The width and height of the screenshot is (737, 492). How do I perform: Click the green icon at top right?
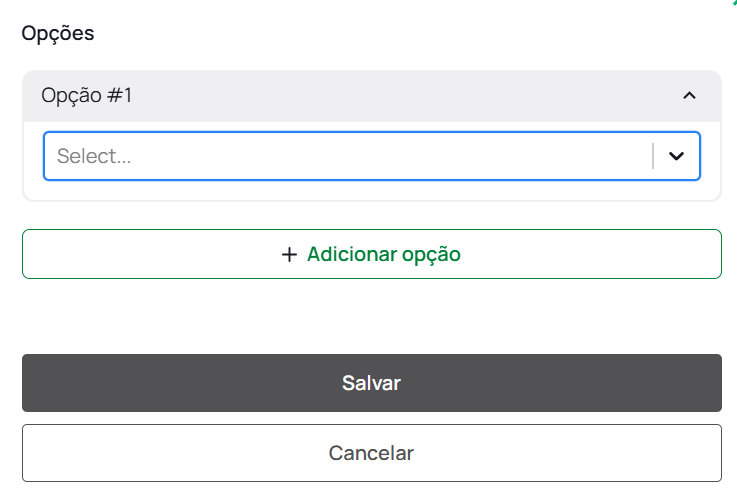pos(733,3)
